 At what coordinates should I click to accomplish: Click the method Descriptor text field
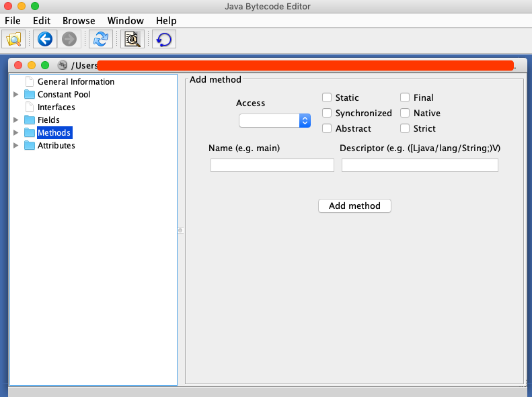(x=420, y=165)
